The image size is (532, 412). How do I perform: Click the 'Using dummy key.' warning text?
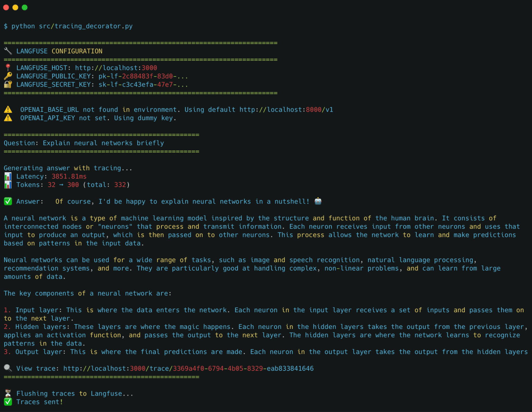145,118
